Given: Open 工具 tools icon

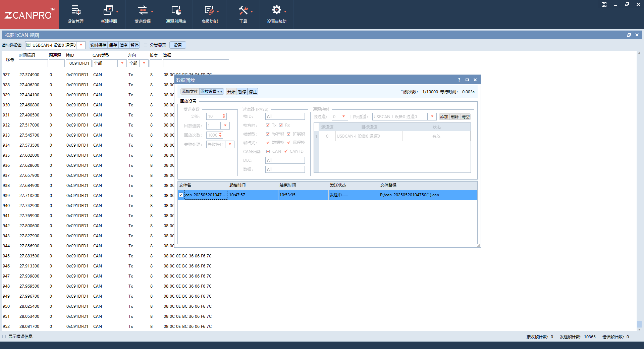Looking at the screenshot, I should click(243, 10).
